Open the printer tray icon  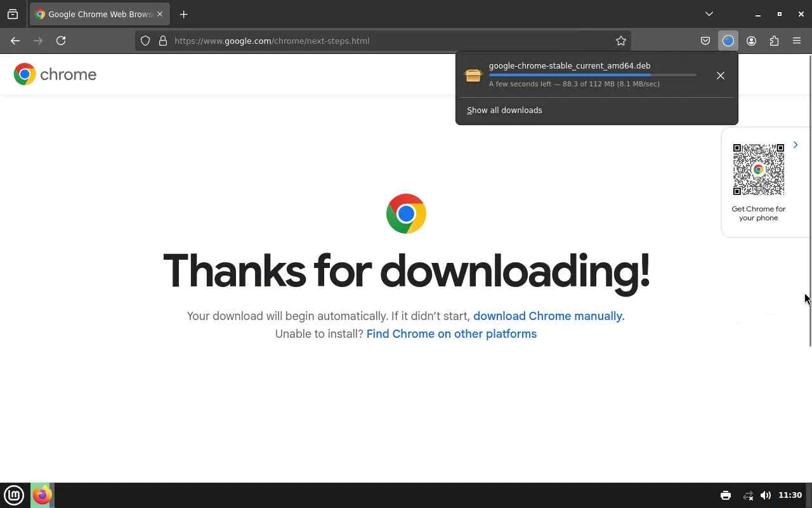pyautogui.click(x=726, y=495)
